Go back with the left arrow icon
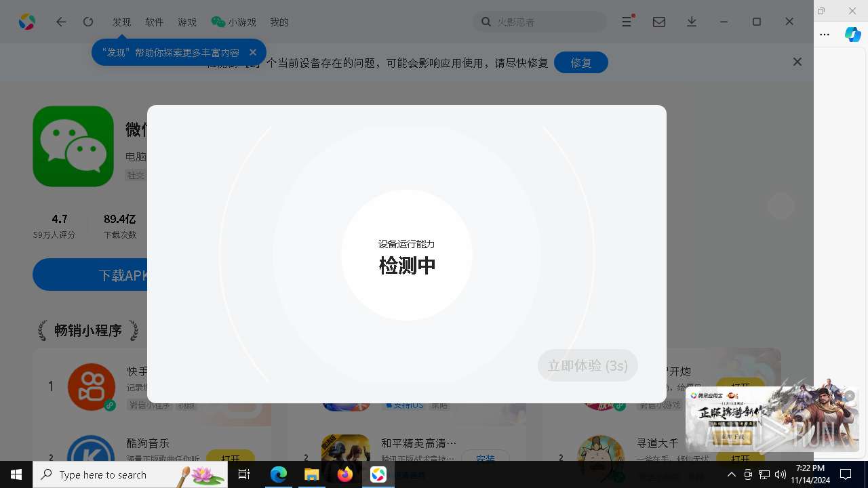Viewport: 868px width, 488px height. pyautogui.click(x=61, y=22)
